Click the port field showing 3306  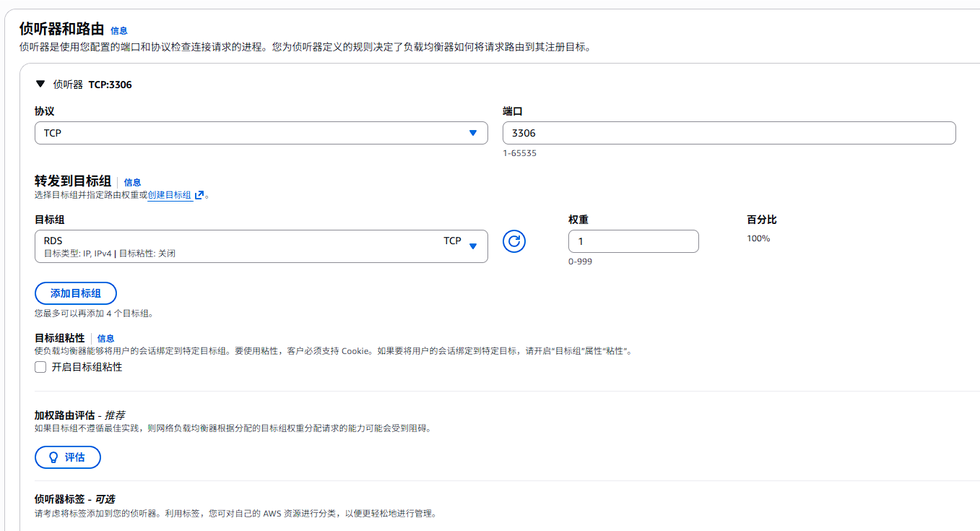[729, 133]
